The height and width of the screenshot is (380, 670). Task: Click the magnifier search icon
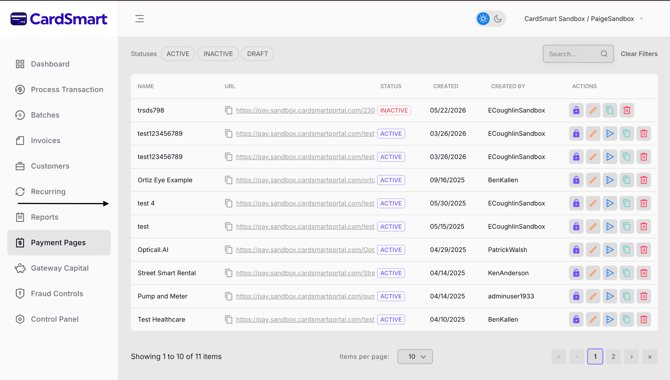coord(604,54)
